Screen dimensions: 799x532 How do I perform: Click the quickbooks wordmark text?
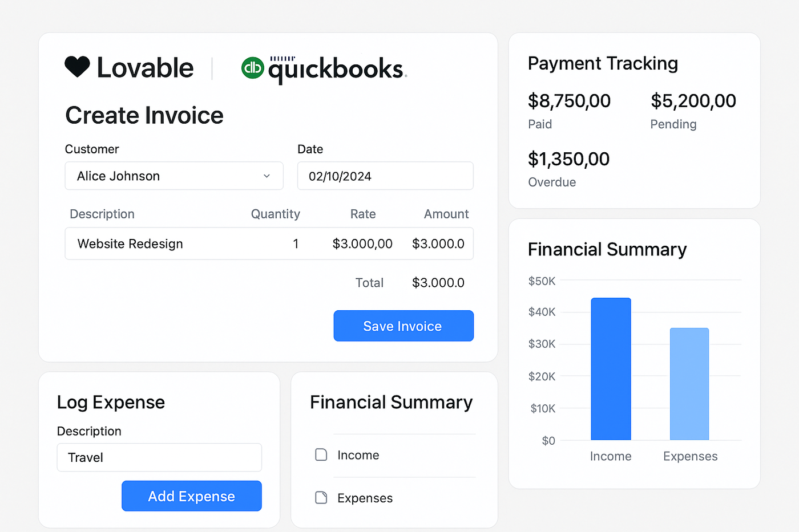337,70
